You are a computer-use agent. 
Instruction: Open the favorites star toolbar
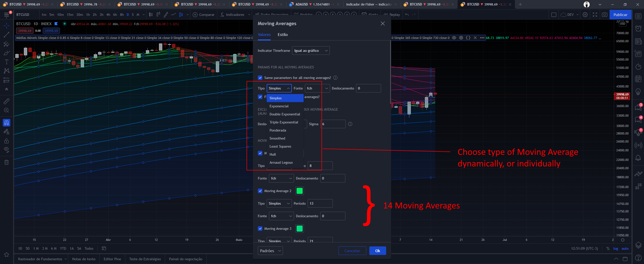coord(7,254)
